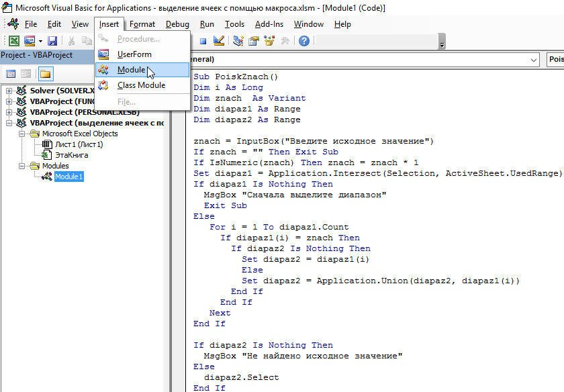
Task: Click the toolbar options overflow arrow
Action: [442, 44]
